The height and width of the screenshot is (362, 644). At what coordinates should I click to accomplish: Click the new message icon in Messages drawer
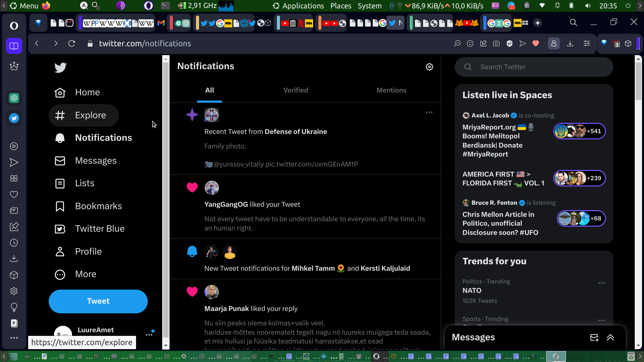[594, 337]
